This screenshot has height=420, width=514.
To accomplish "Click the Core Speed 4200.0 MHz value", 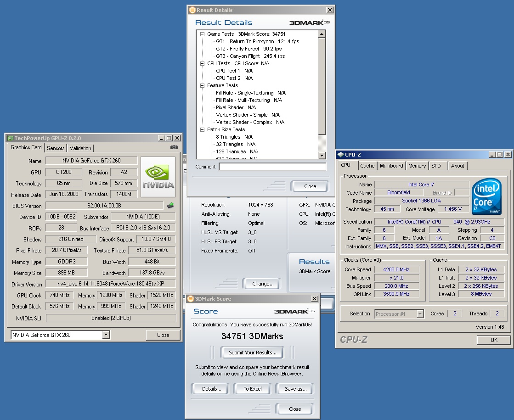I will [x=396, y=269].
